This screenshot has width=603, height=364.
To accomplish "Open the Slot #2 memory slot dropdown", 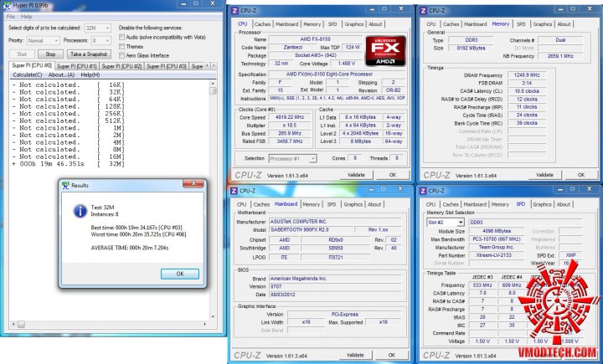I will [x=446, y=223].
